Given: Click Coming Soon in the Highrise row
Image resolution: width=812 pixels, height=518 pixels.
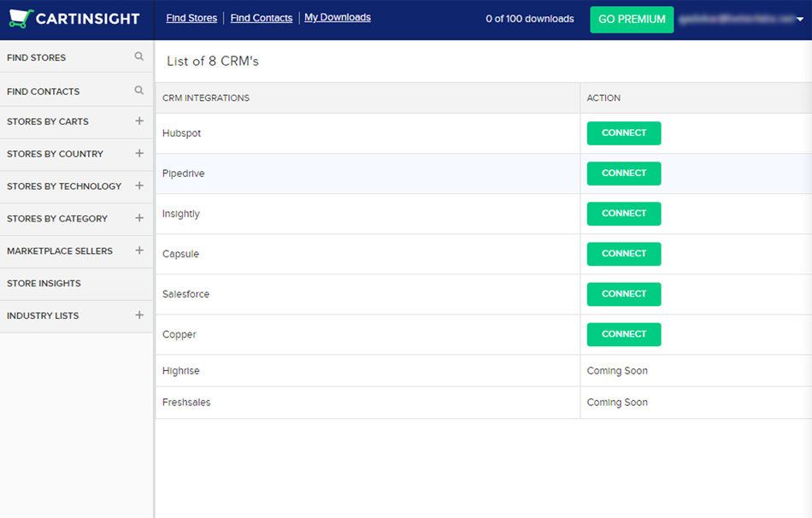Looking at the screenshot, I should [x=617, y=371].
